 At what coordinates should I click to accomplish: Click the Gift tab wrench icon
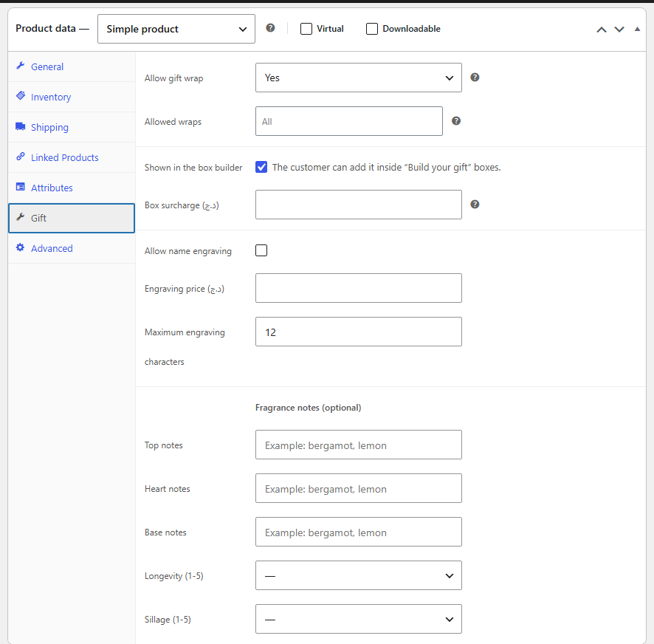click(20, 217)
